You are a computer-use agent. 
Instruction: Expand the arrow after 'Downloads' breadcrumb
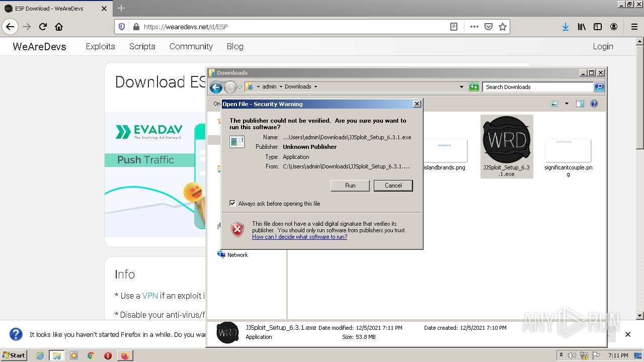pyautogui.click(x=315, y=86)
